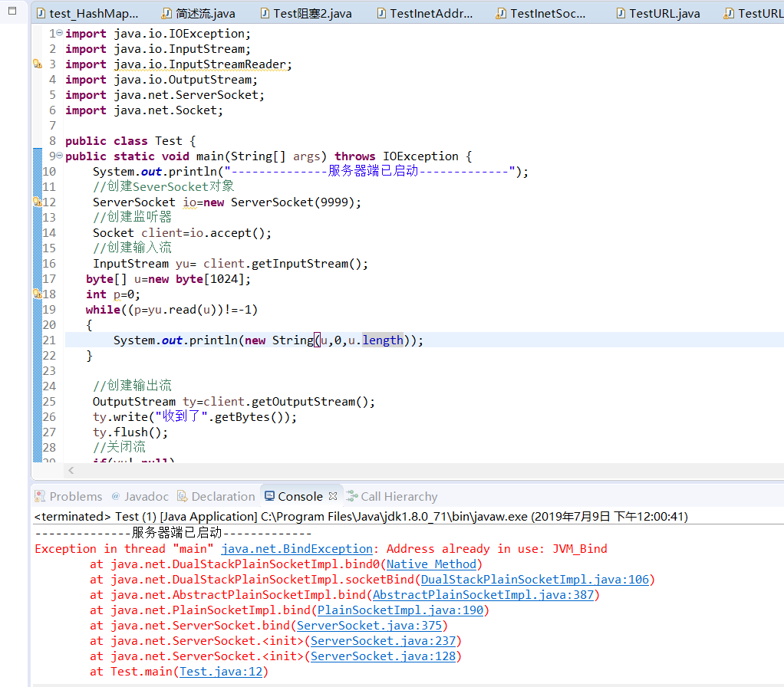784x687 pixels.
Task: Collapse the import block fold on line 1
Action: coord(60,33)
